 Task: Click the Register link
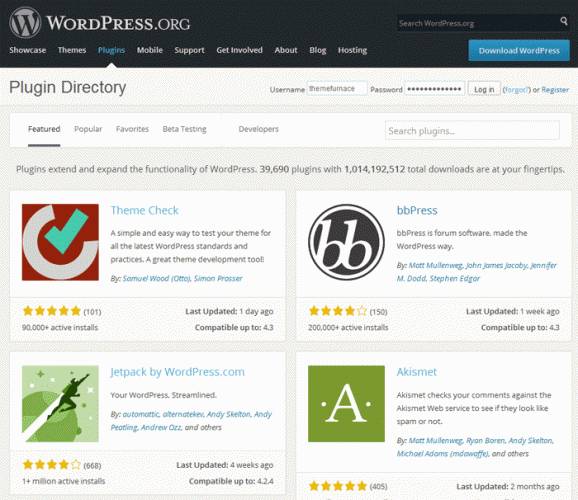(x=555, y=90)
